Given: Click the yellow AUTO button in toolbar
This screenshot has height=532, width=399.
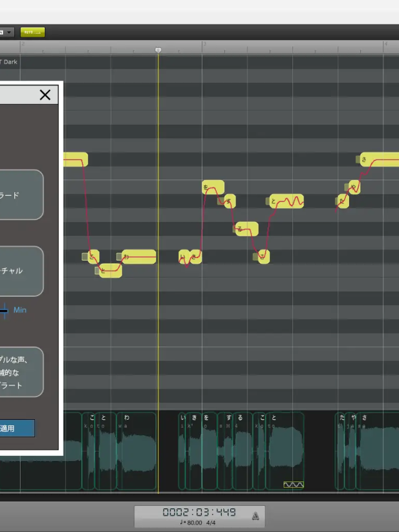Looking at the screenshot, I should coord(32,32).
